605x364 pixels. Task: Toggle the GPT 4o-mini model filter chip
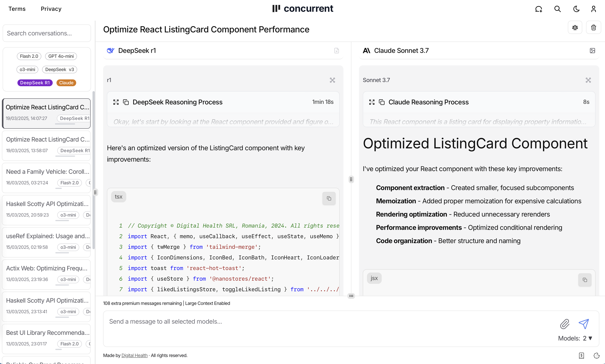61,56
